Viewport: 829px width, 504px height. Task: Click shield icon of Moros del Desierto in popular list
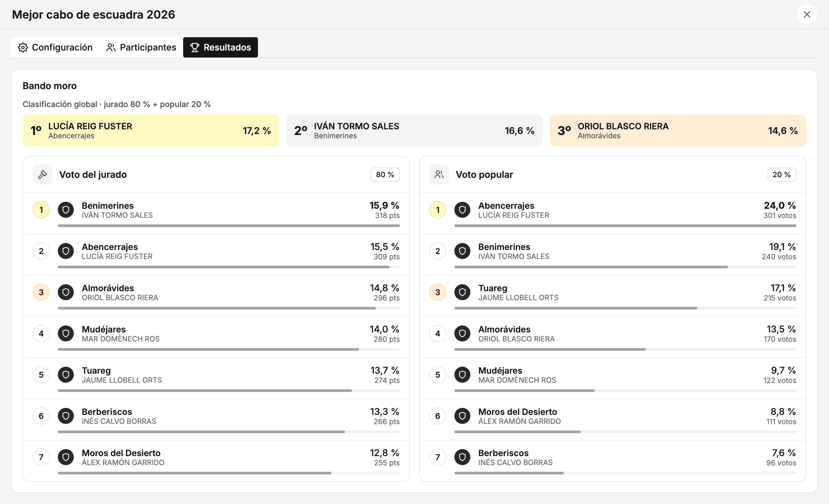462,416
